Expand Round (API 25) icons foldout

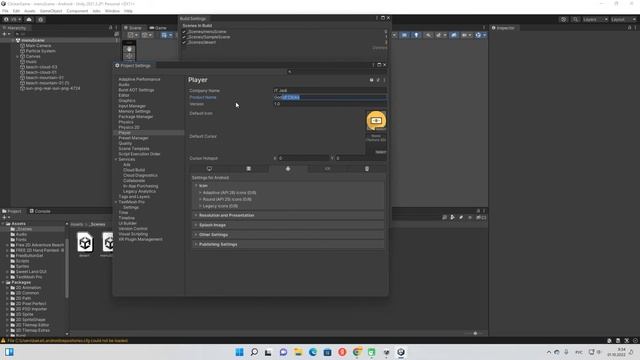point(200,200)
